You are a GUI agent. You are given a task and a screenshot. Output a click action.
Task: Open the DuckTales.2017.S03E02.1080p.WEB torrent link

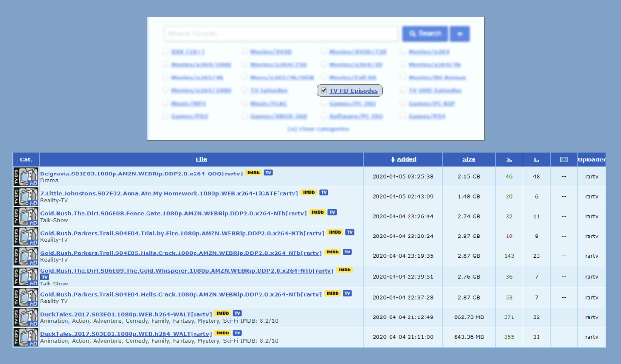126,334
